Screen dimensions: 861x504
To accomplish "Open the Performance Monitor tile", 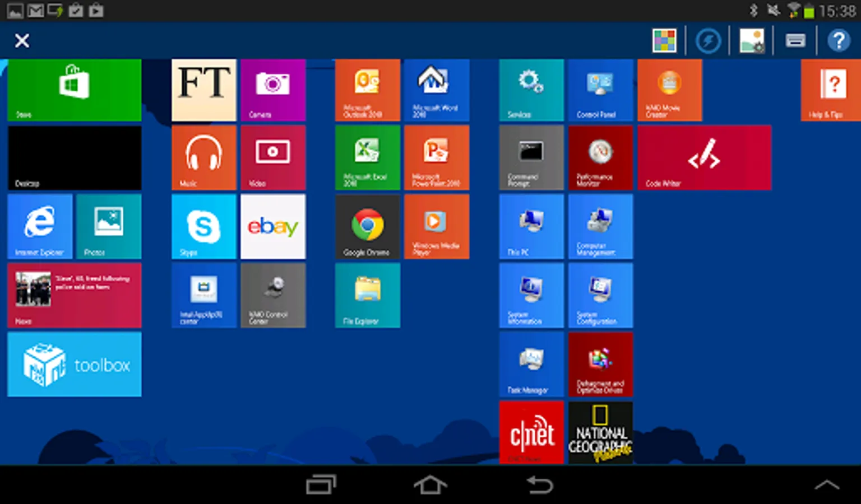I will tap(600, 158).
